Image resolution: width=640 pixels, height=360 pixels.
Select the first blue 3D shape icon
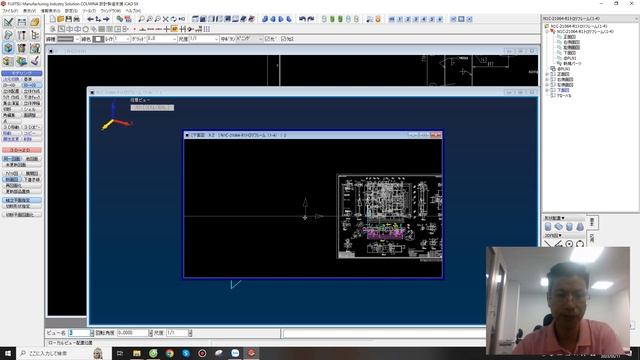(x=265, y=19)
